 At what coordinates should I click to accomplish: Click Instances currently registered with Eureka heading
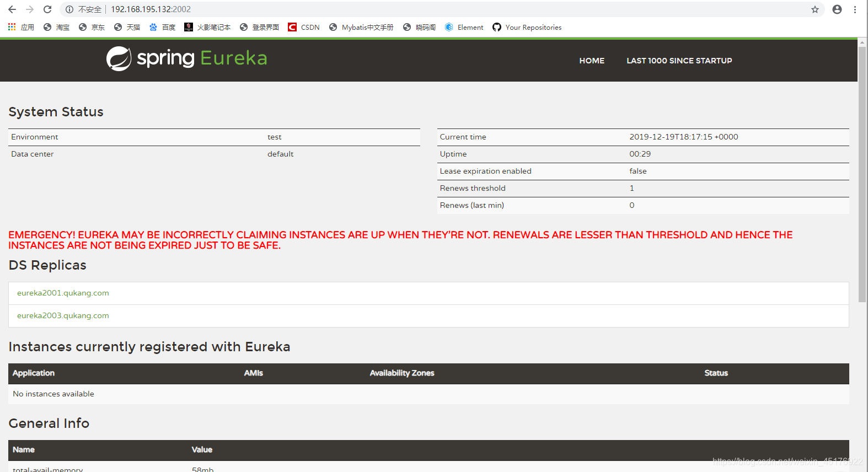(149, 347)
